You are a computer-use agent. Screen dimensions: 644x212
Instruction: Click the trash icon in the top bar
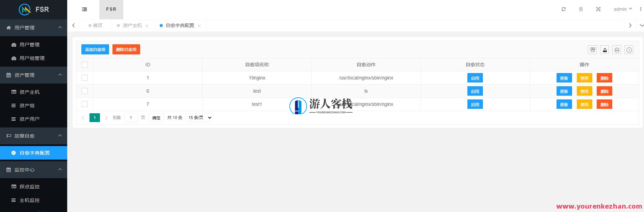click(581, 9)
